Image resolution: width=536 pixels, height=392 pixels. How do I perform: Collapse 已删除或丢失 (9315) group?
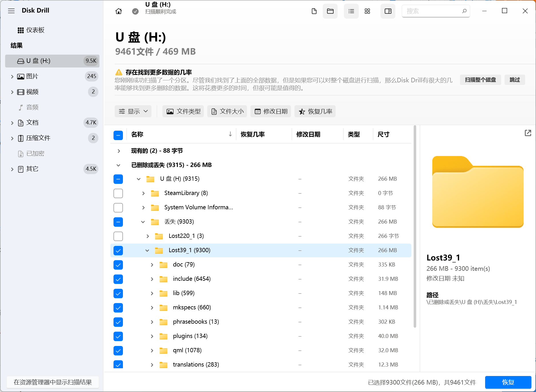(x=118, y=165)
